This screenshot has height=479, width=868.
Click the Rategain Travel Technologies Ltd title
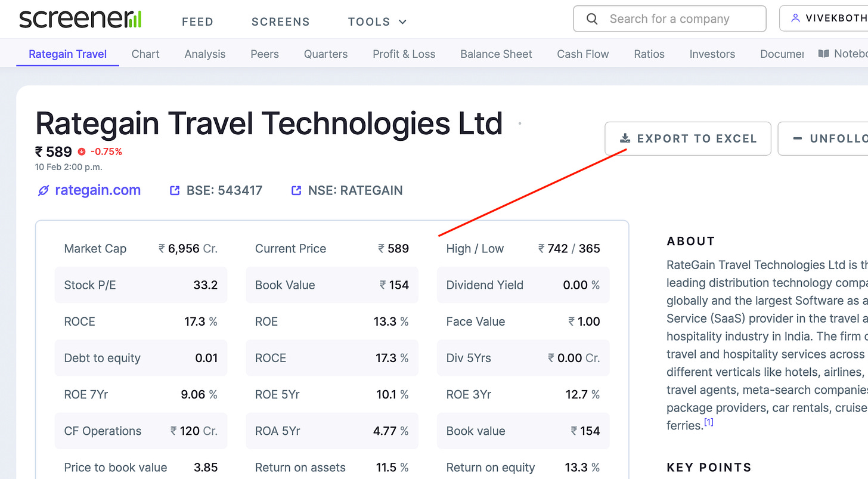[269, 123]
